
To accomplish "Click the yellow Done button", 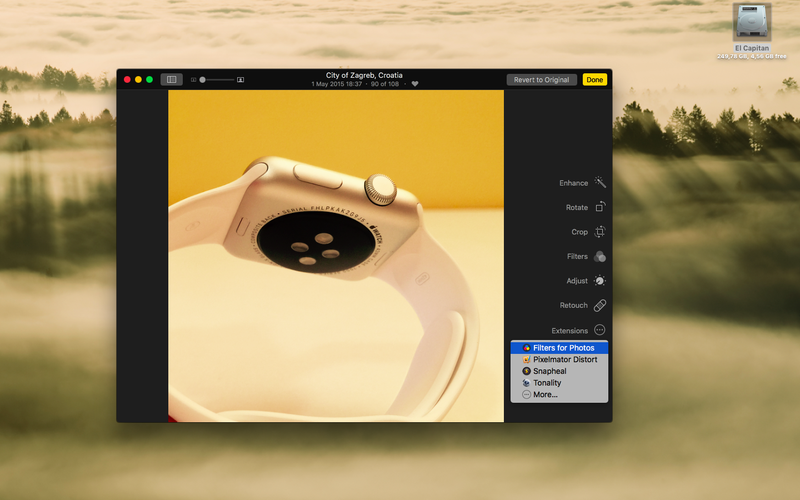I will (594, 80).
